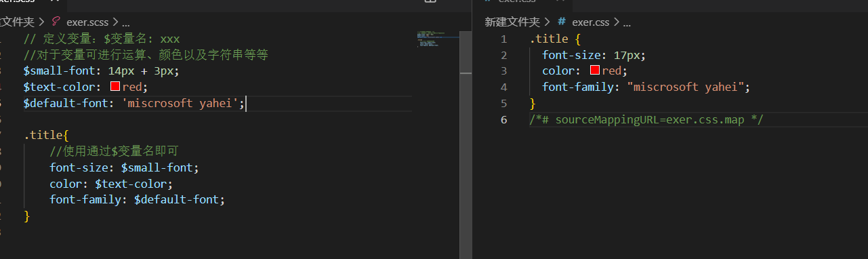Click the chevron between 新建文件夹 and exer.css
This screenshot has width=868, height=259.
coord(547,22)
